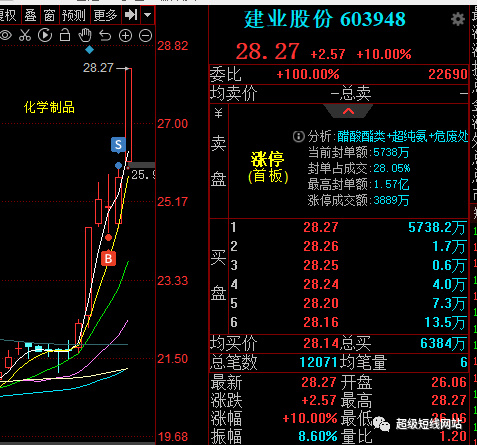Expand the sell orders panel red chevron

pos(348,111)
